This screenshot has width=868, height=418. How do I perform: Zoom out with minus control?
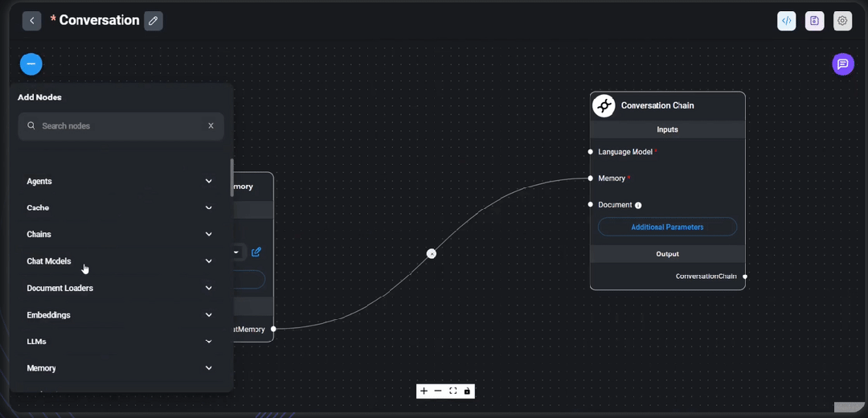(438, 391)
